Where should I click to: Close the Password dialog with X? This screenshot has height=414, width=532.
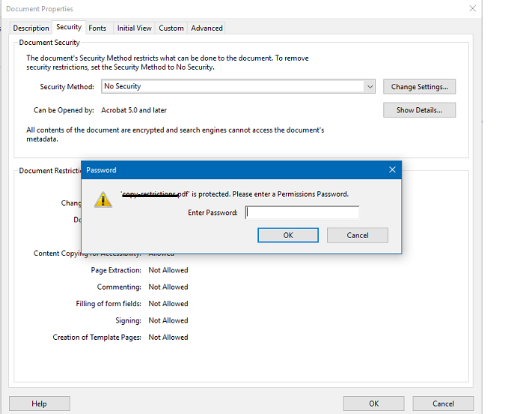[392, 170]
